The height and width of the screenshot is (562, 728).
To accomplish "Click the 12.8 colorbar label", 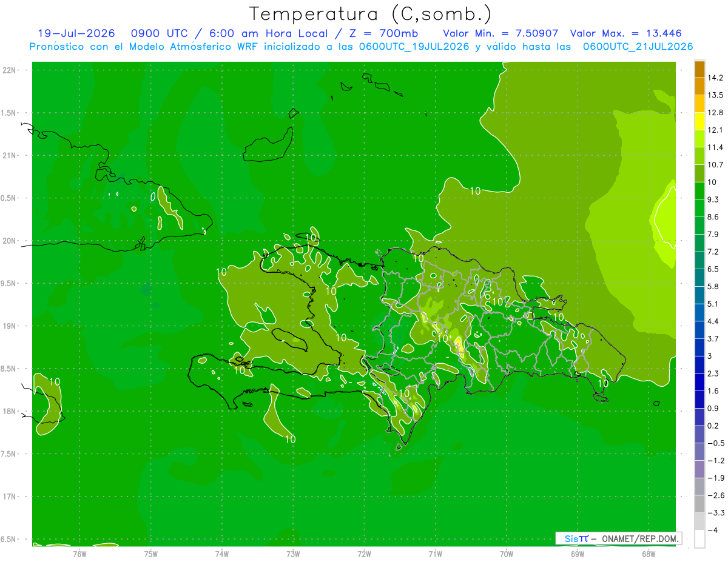I will click(715, 113).
